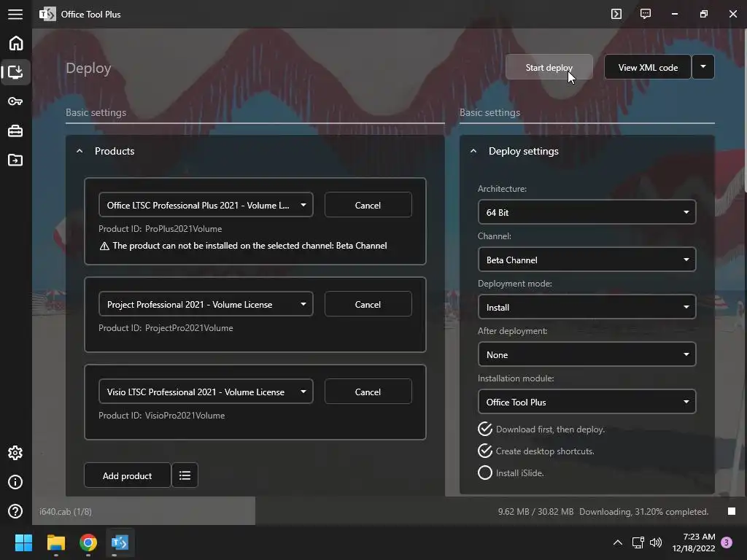The image size is (747, 560).
Task: Enable Install iSlide option
Action: tap(511, 472)
